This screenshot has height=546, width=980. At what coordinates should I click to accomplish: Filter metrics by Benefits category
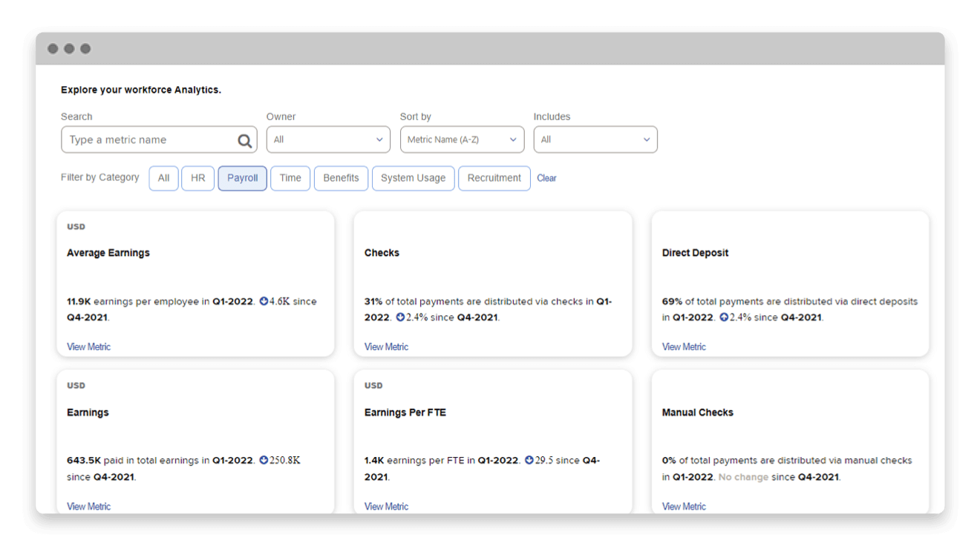[341, 178]
